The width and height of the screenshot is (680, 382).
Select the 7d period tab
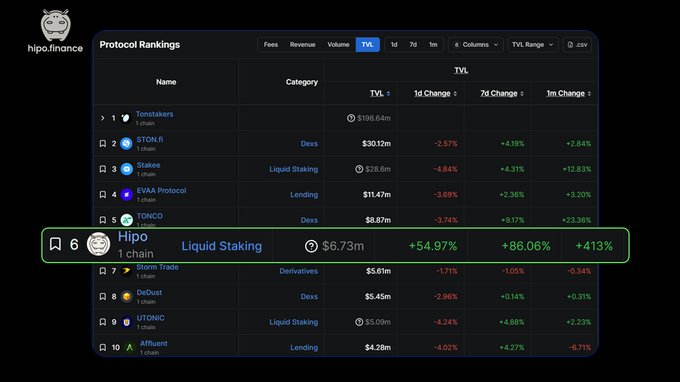[413, 45]
